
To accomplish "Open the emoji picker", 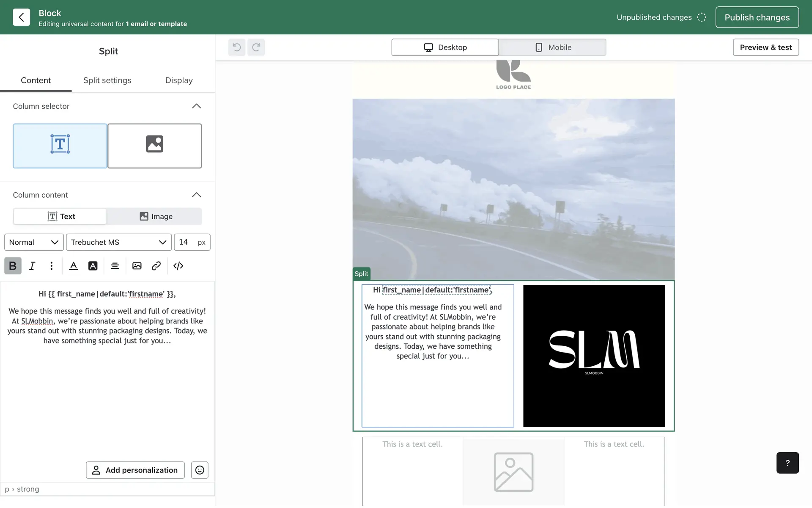I will click(x=200, y=470).
